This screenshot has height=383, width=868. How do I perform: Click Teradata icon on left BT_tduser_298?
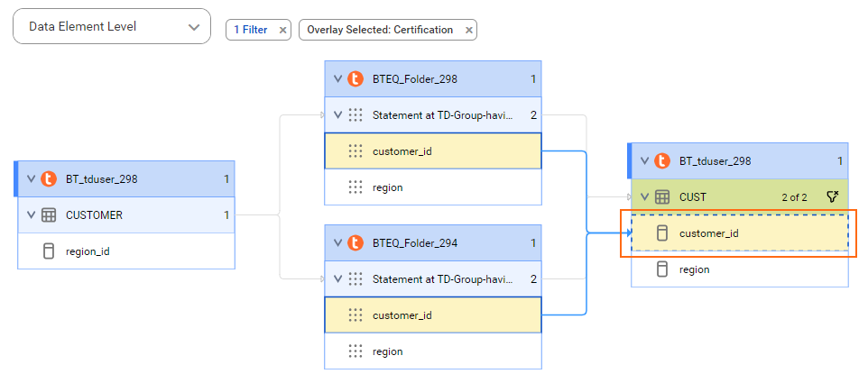[49, 179]
